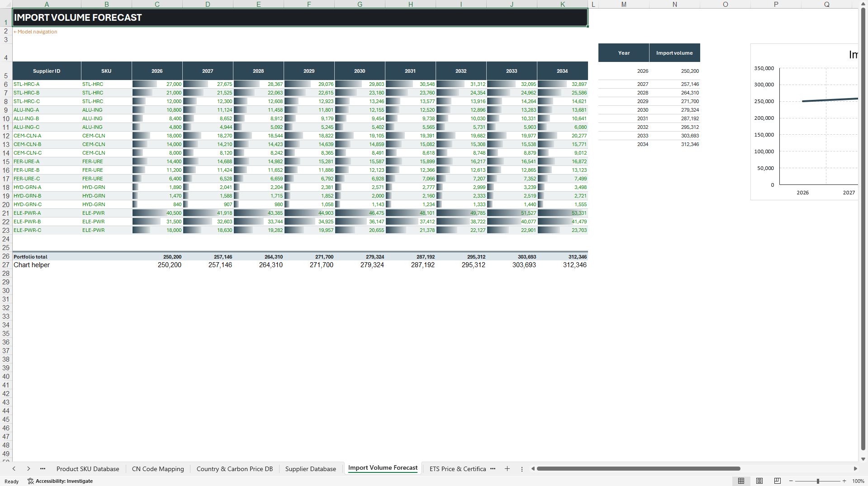Show the previous sheet tab arrow
The image size is (868, 486).
click(x=14, y=469)
